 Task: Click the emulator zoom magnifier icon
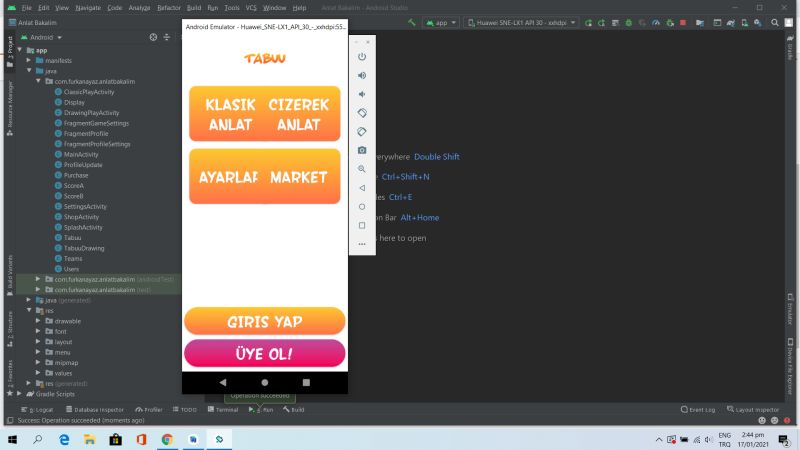362,169
